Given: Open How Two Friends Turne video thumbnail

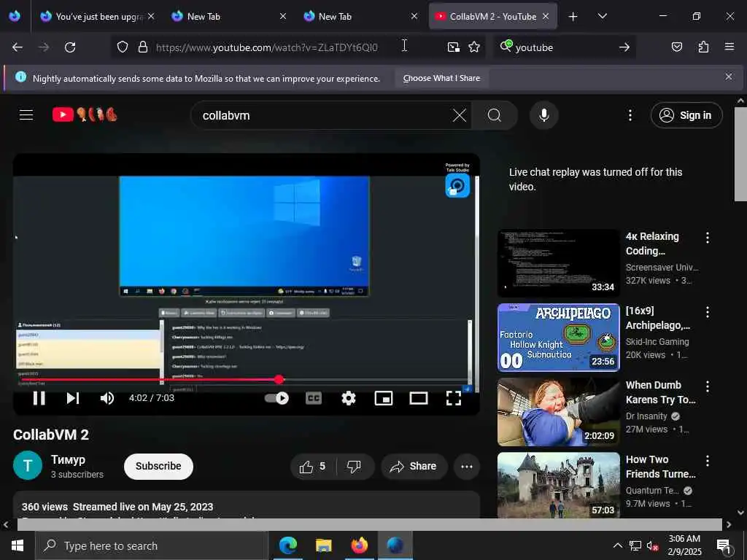Looking at the screenshot, I should click(x=558, y=485).
